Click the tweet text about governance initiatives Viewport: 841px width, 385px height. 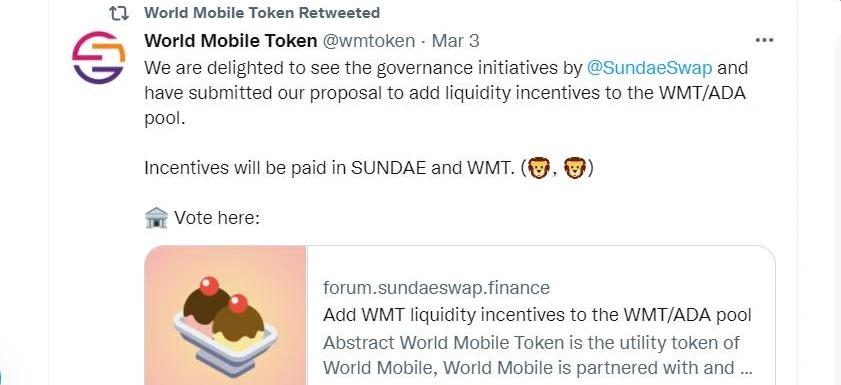pos(446,93)
